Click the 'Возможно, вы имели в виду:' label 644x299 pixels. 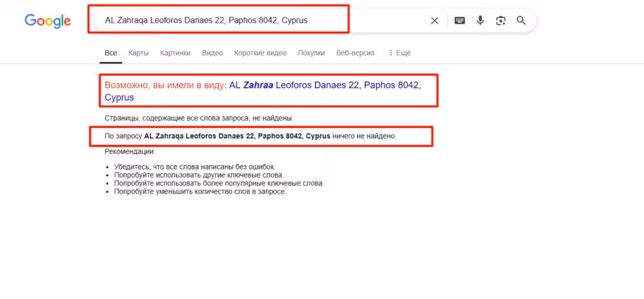click(x=165, y=85)
